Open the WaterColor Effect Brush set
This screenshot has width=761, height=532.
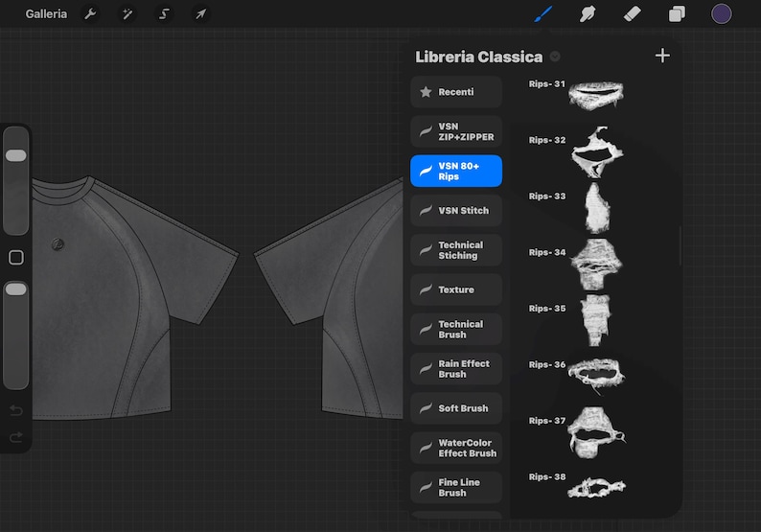456,448
